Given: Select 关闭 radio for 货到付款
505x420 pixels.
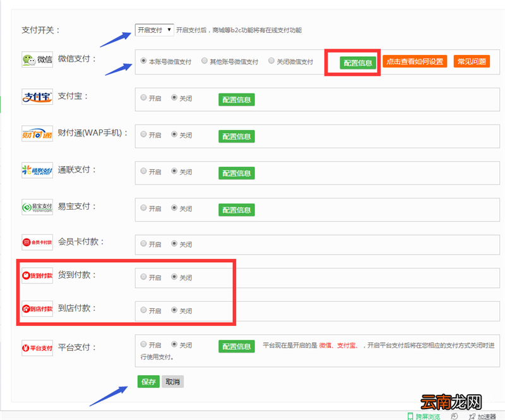Looking at the screenshot, I should tap(174, 277).
